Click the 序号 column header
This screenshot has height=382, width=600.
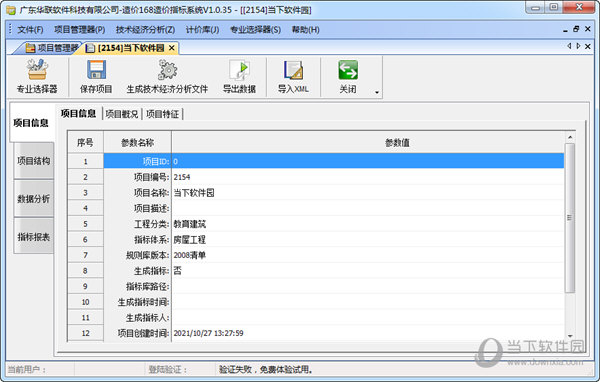point(85,142)
